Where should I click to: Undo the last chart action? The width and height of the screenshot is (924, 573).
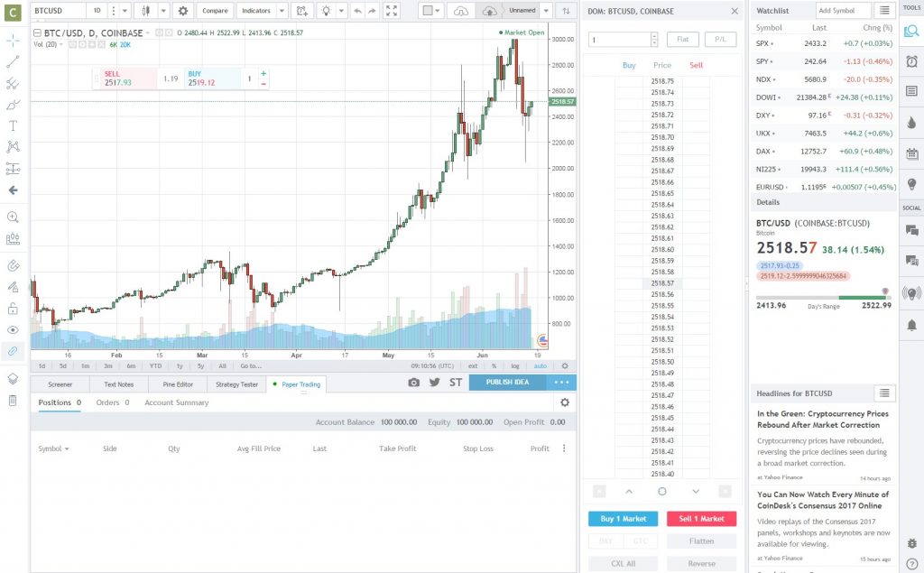tap(357, 11)
